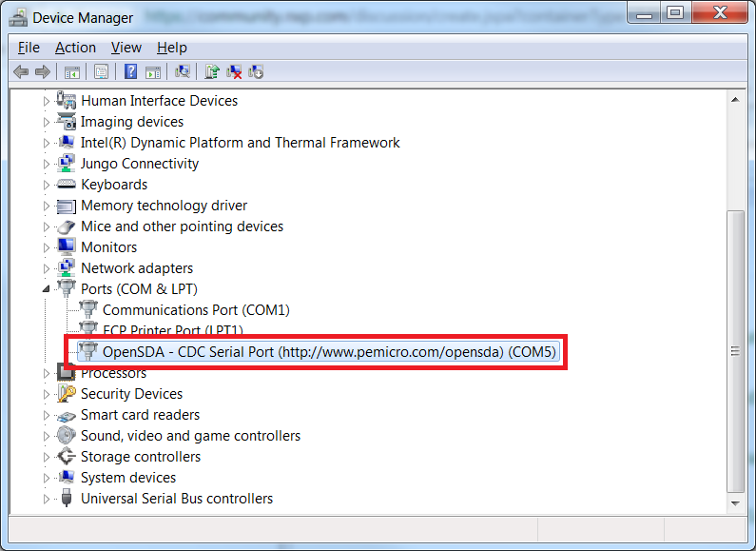Screen dimensions: 756x551
Task: Click the mouse icon for pointing devices
Action: tap(66, 226)
